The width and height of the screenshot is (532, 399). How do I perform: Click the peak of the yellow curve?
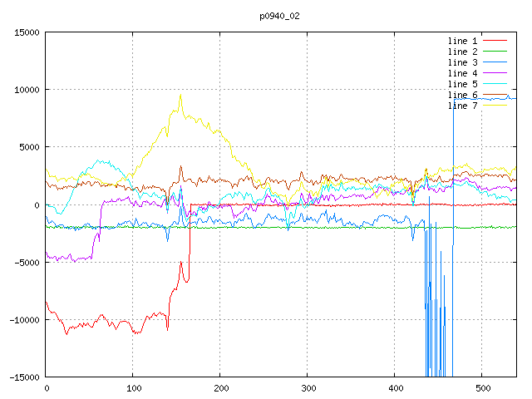(180, 96)
